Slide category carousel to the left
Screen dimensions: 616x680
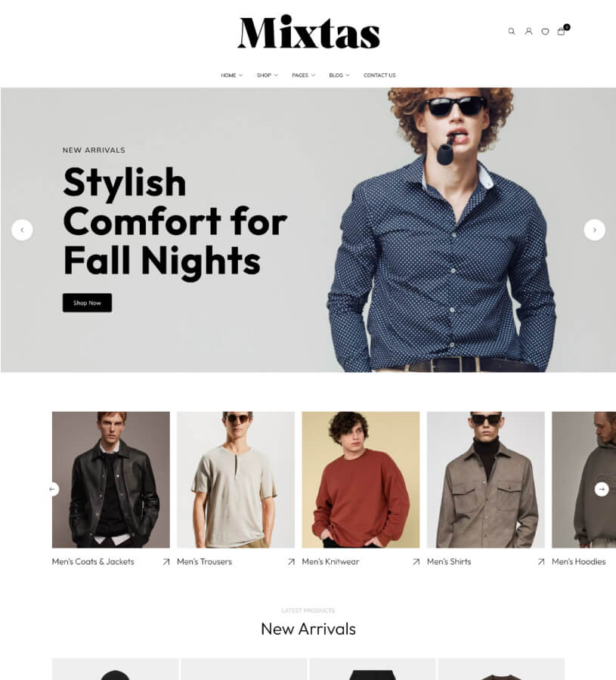(52, 489)
